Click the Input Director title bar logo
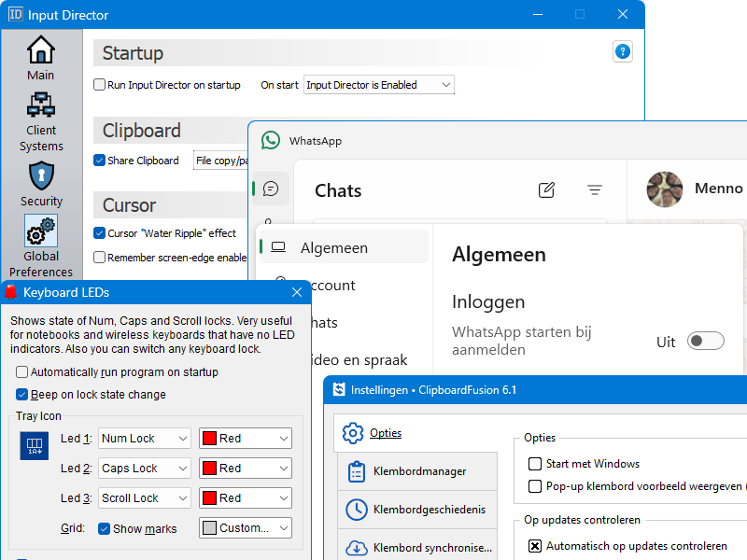 click(16, 14)
